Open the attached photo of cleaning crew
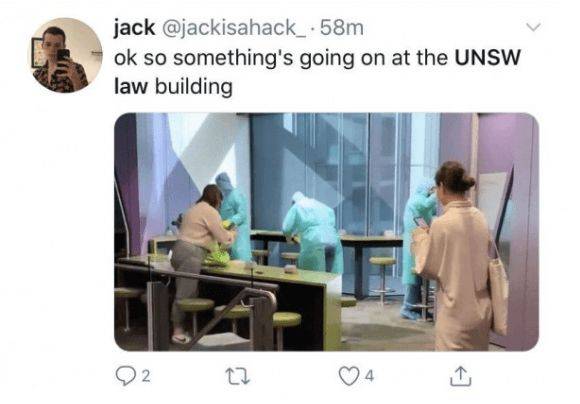This screenshot has height=404, width=580. 326,232
